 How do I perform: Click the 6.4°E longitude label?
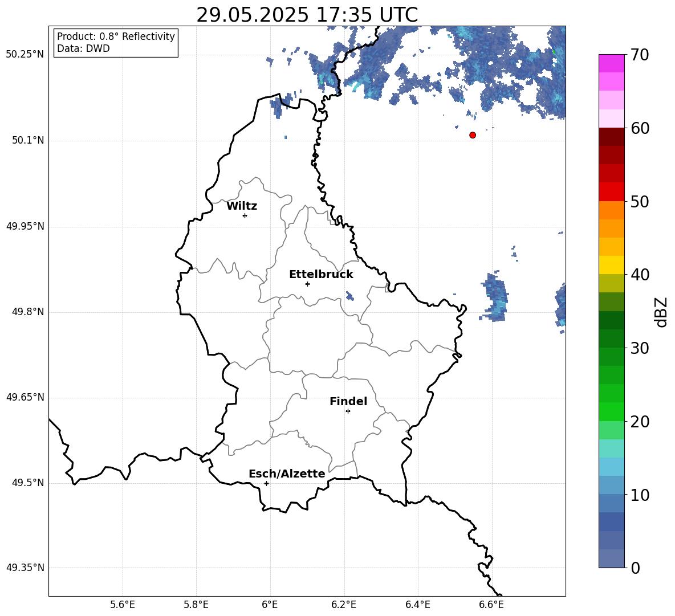coord(417,605)
